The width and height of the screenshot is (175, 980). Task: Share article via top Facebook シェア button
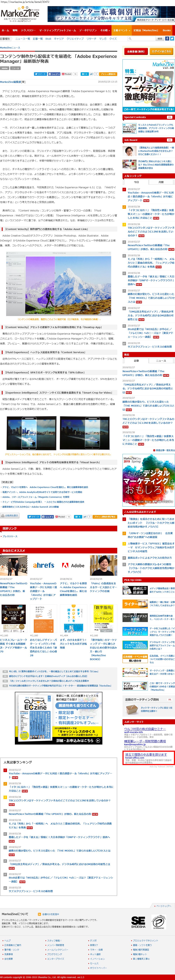pyautogui.click(x=54, y=74)
